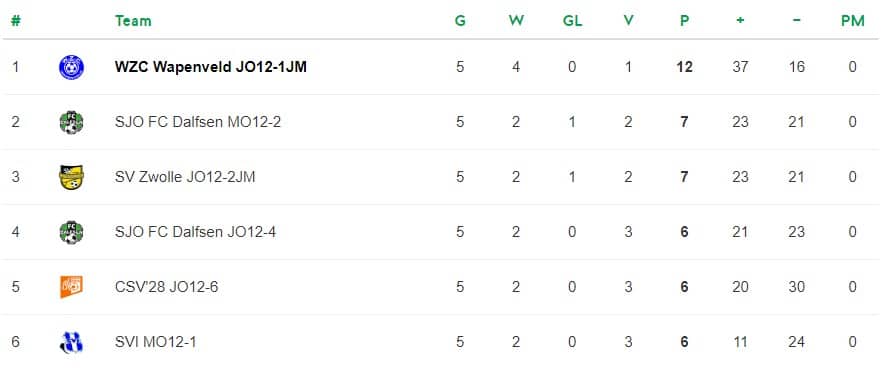
Task: Click the G games column header
Action: 460,21
